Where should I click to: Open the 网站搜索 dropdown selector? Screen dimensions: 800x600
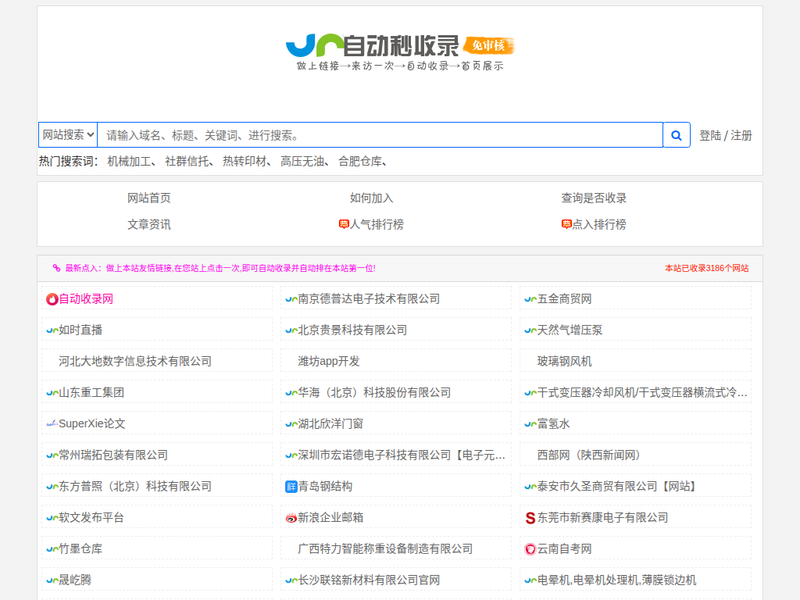(68, 135)
